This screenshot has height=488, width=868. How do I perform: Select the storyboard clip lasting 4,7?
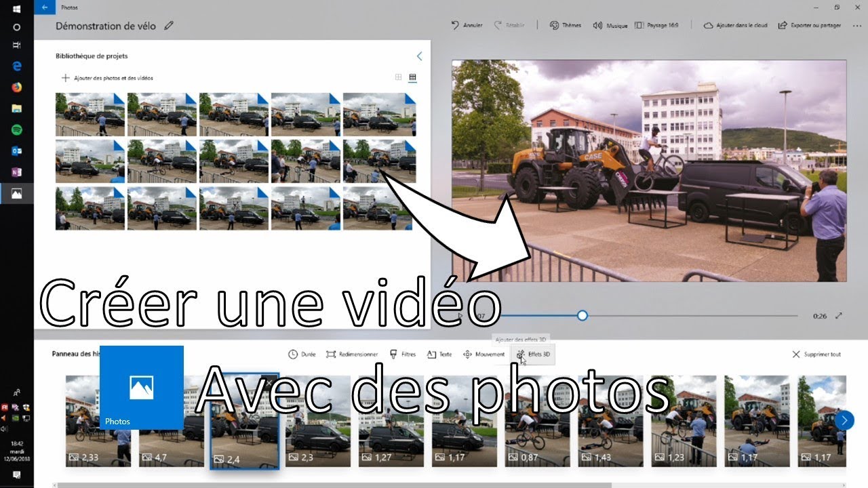pos(171,422)
